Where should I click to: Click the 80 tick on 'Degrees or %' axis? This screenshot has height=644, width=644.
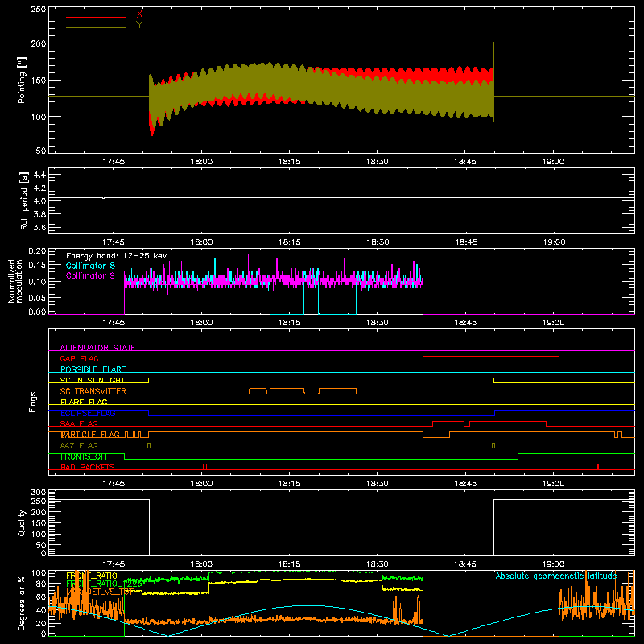tap(41, 584)
